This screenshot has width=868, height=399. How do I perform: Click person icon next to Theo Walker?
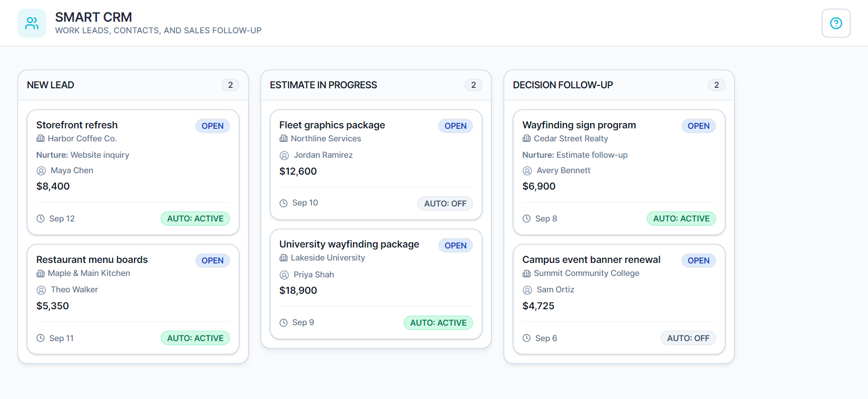point(41,290)
